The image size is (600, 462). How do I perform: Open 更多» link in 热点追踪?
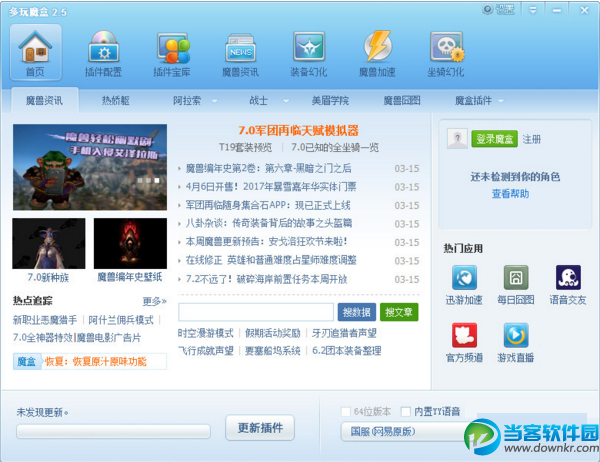(x=155, y=302)
